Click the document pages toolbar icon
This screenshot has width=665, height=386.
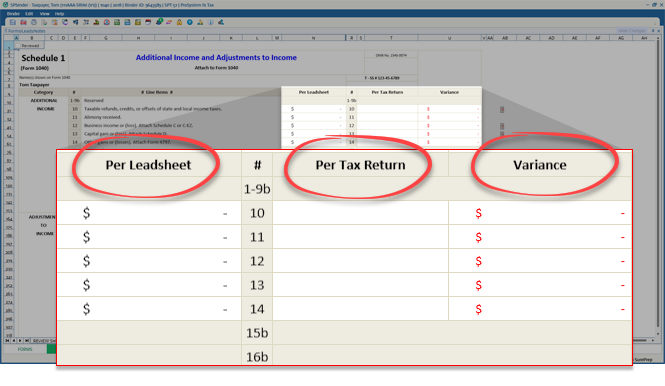44,22
